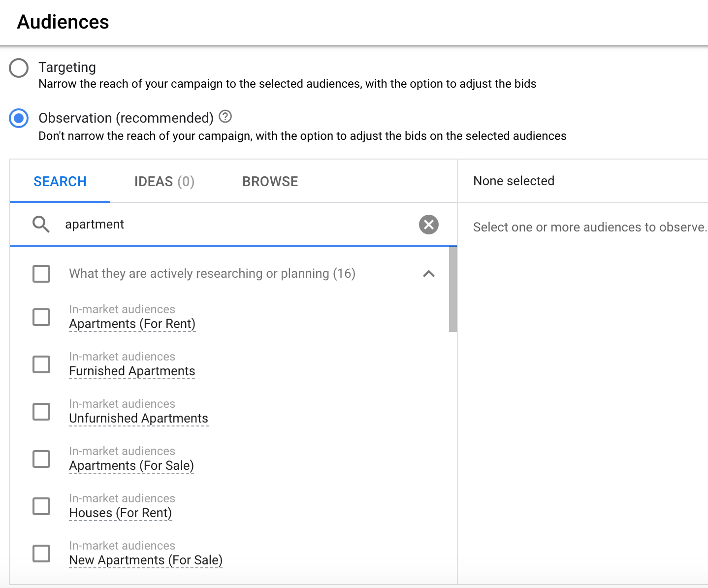Check the Houses (For Rent) checkbox
708x588 pixels.
click(41, 506)
